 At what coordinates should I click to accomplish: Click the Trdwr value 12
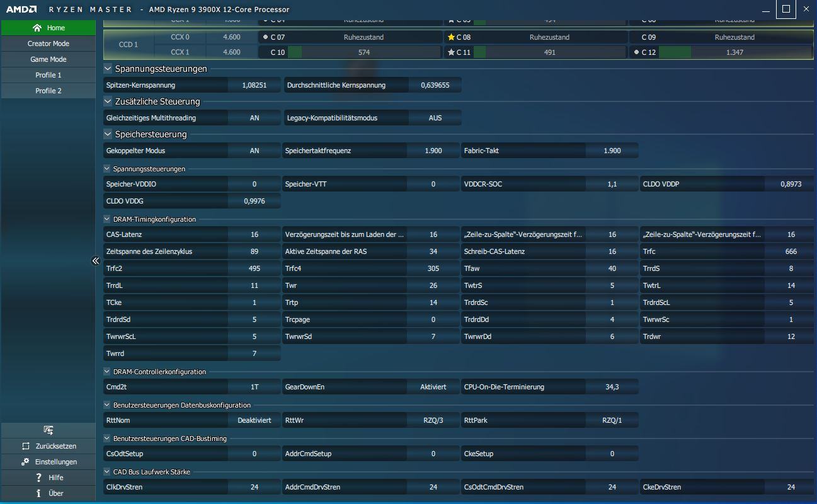click(791, 336)
